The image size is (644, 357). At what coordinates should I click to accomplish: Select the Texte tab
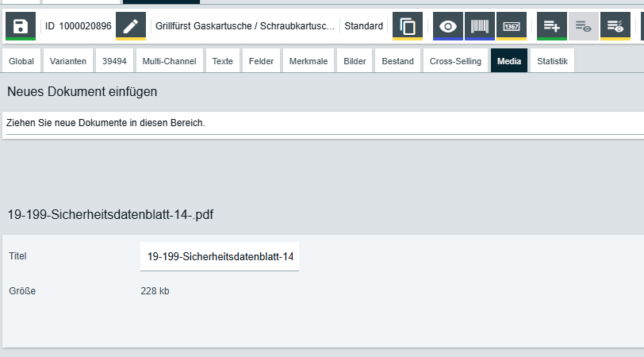223,61
